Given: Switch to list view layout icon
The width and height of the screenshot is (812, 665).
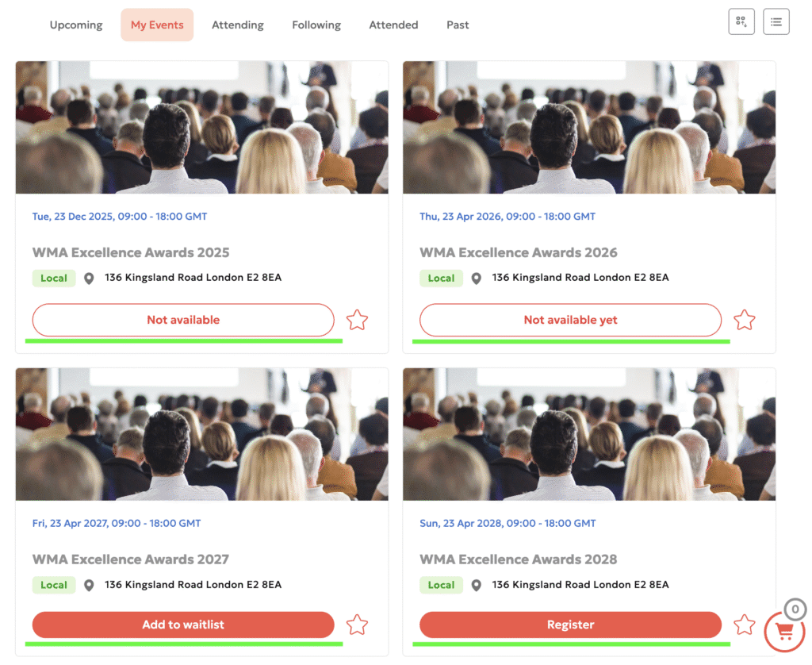Looking at the screenshot, I should [x=776, y=21].
